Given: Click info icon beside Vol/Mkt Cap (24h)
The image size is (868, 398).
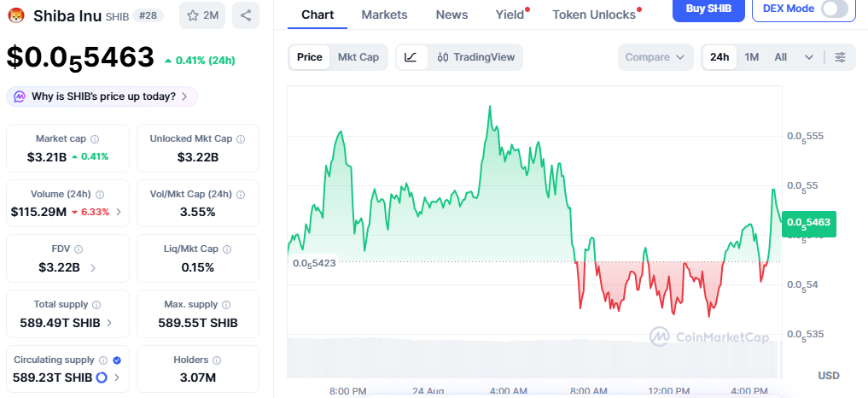Looking at the screenshot, I should [x=241, y=195].
